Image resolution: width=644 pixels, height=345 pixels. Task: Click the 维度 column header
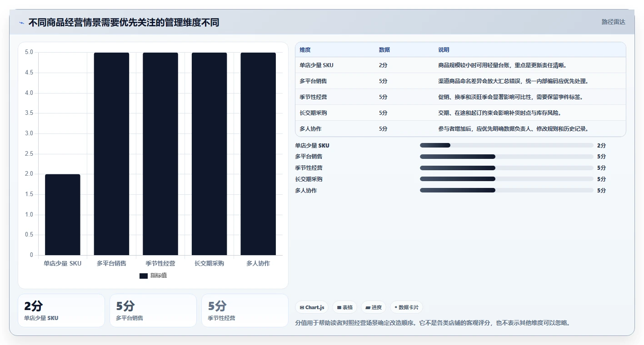(305, 50)
